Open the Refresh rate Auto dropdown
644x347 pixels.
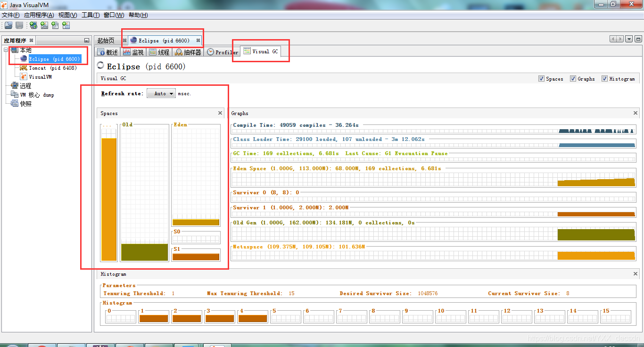(161, 93)
